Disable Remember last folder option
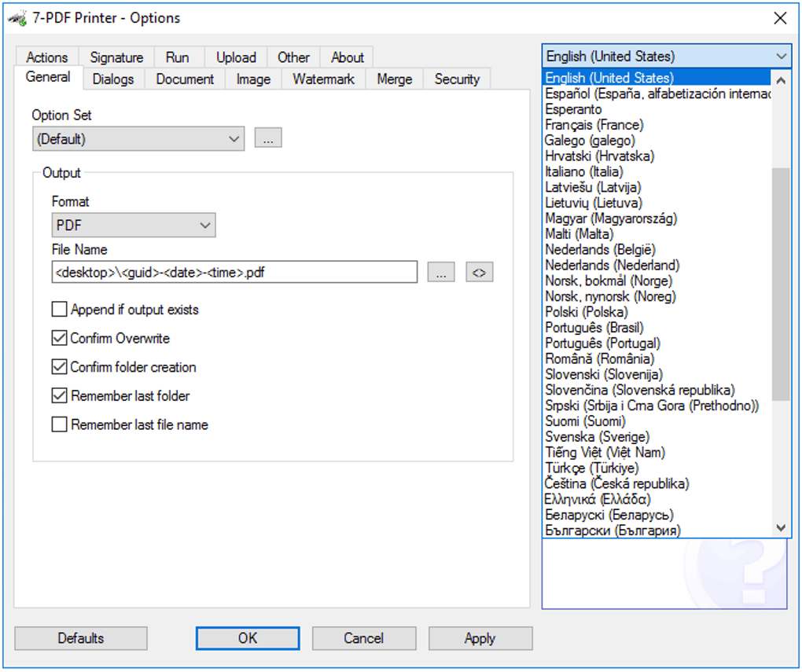 click(59, 395)
